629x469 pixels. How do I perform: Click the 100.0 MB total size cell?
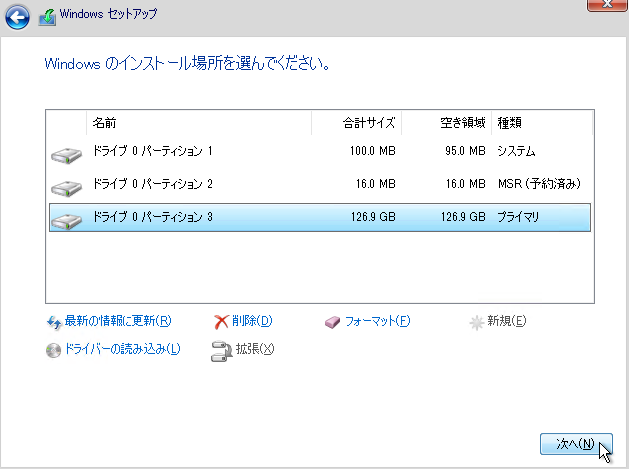point(373,151)
